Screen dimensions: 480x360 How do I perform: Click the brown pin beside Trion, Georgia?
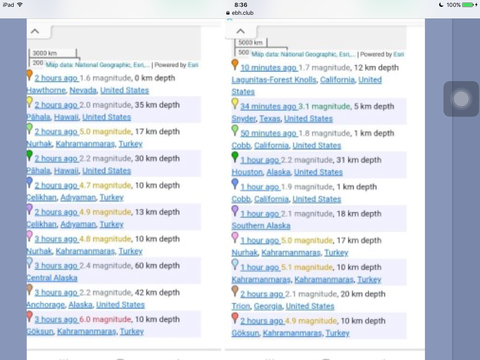point(235,291)
